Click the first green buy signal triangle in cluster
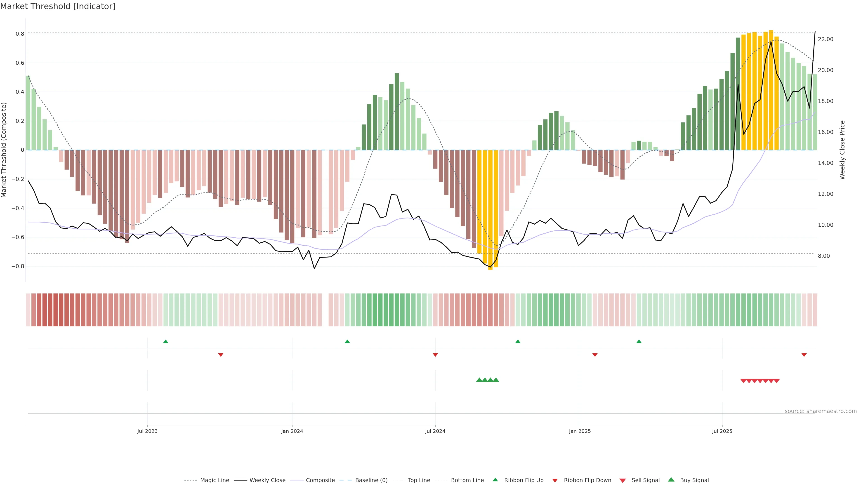The width and height of the screenshot is (868, 488). coord(479,380)
